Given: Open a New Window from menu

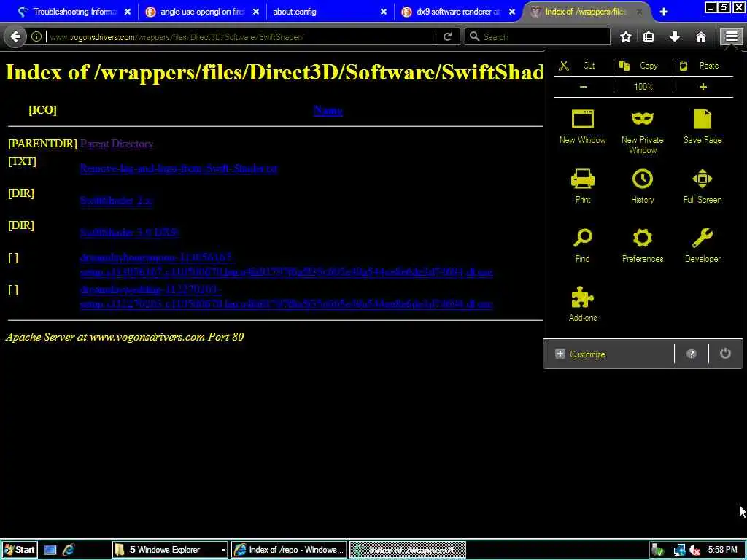Looking at the screenshot, I should pos(583,126).
